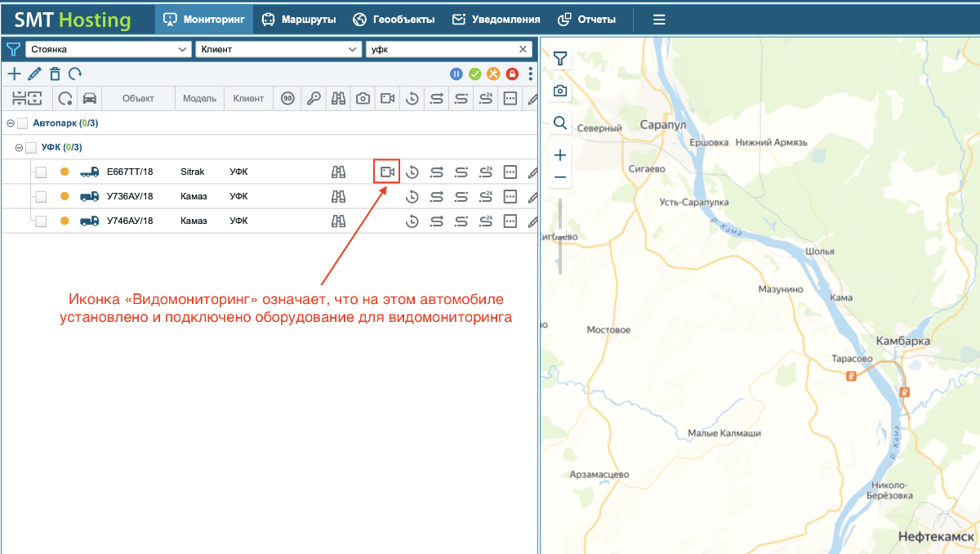The width and height of the screenshot is (980, 554).
Task: Click Sitrak model cell
Action: [193, 172]
